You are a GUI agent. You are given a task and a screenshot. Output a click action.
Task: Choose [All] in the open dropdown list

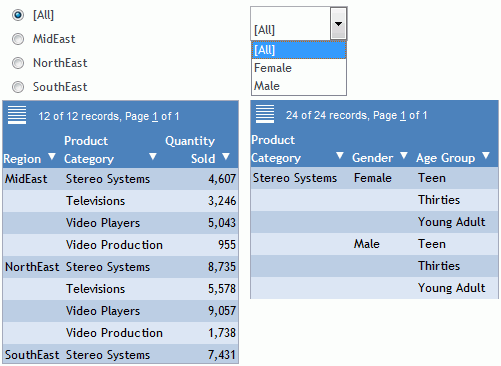point(299,50)
